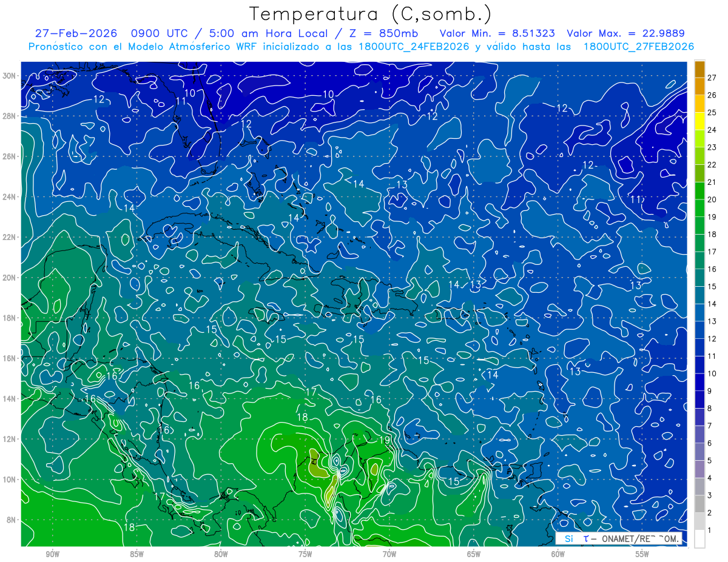This screenshot has width=728, height=562.
Task: Click the latitude axis label "20N"
Action: [9, 278]
